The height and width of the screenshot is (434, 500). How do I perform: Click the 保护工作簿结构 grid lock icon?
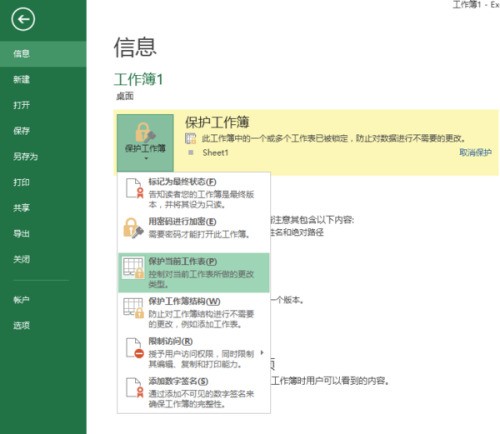coord(133,307)
